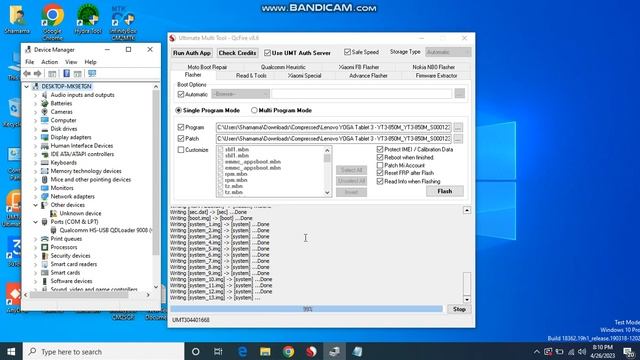Open Shamama user folder on desktop
This screenshot has height=360, width=640.
[17, 20]
